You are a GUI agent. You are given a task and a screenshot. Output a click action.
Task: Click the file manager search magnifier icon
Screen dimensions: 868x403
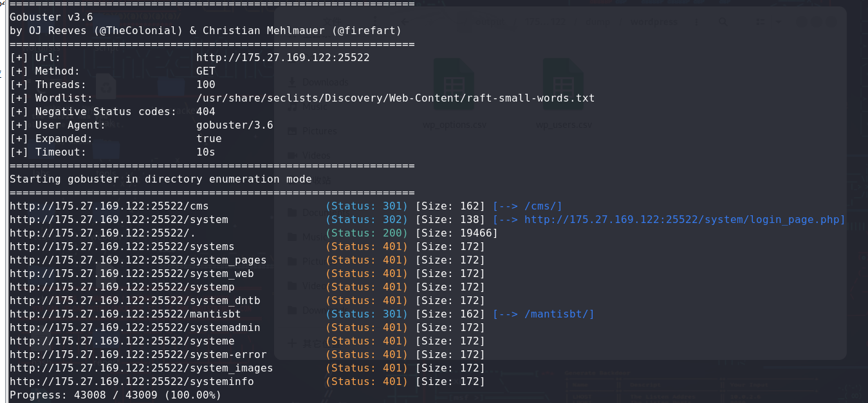tap(724, 22)
